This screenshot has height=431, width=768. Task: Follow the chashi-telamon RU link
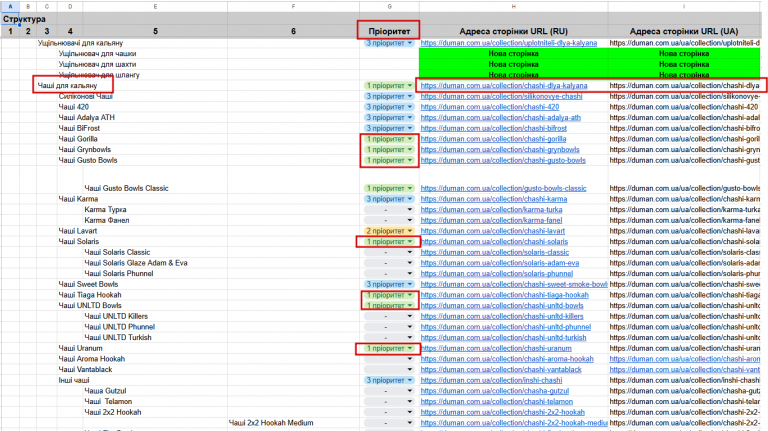click(497, 402)
